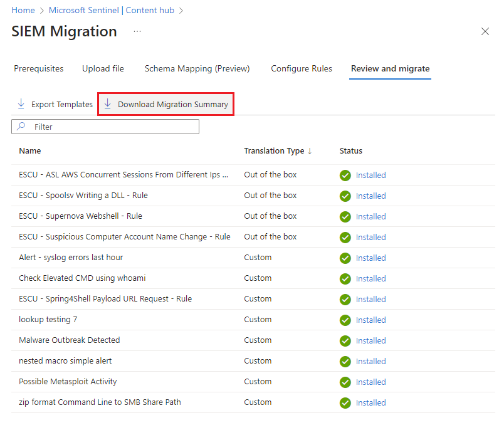Click the Status column header

pos(350,150)
